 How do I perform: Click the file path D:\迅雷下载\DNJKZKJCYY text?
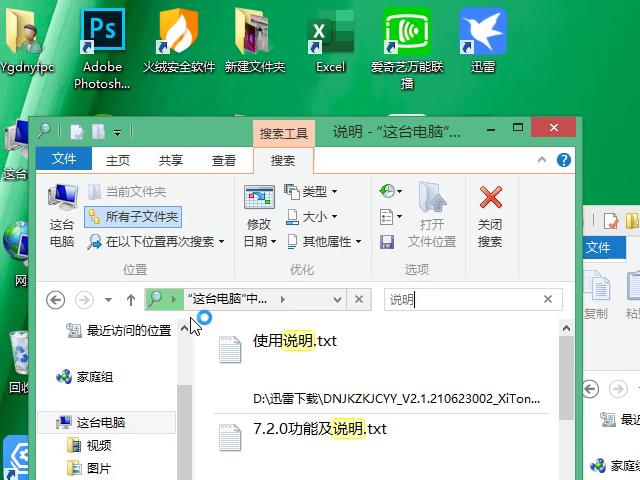point(396,398)
